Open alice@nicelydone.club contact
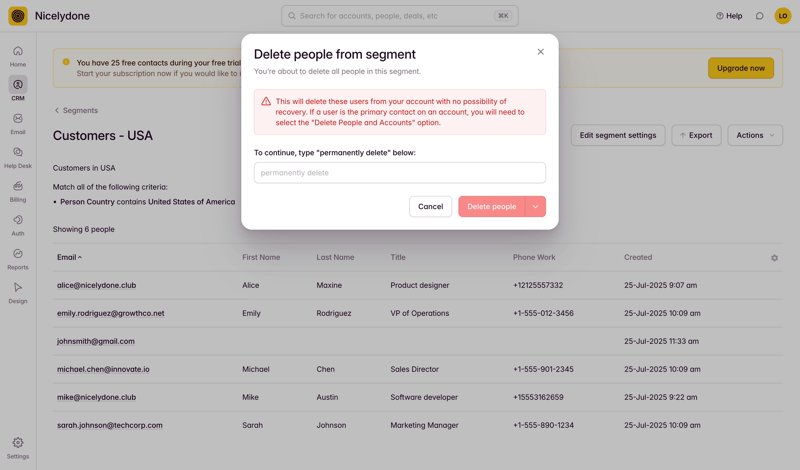The height and width of the screenshot is (470, 800). click(96, 285)
